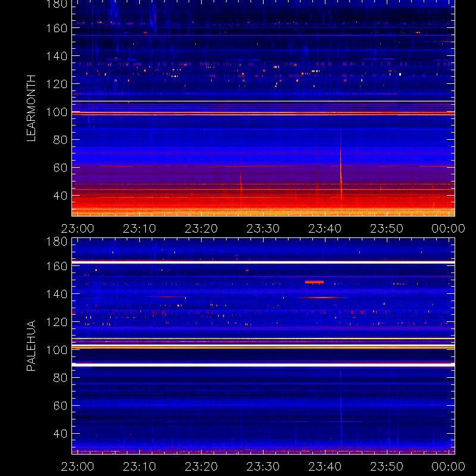Viewport: 476px width, 476px height.
Task: Click 40 frequency label on Learmonth axis
Action: click(60, 196)
